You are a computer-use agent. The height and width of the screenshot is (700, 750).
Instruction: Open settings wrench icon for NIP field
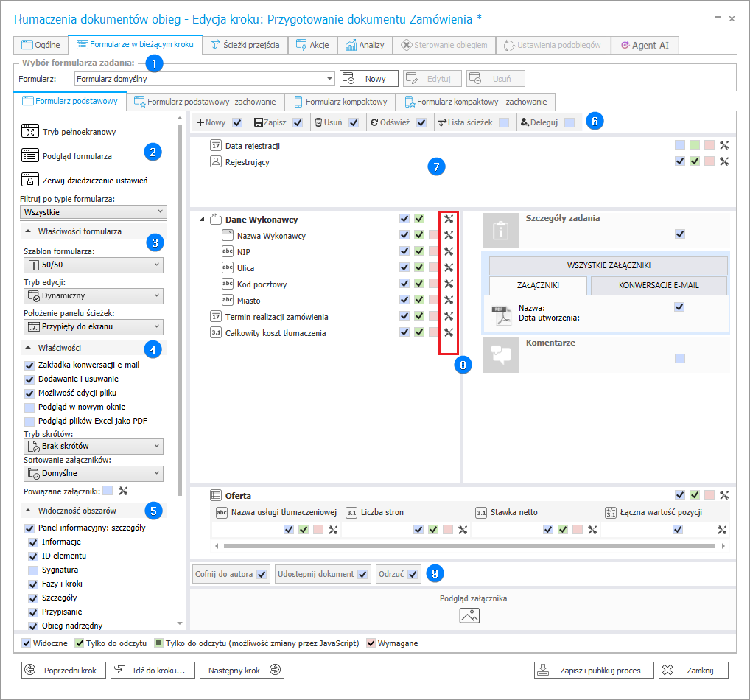[x=448, y=252]
